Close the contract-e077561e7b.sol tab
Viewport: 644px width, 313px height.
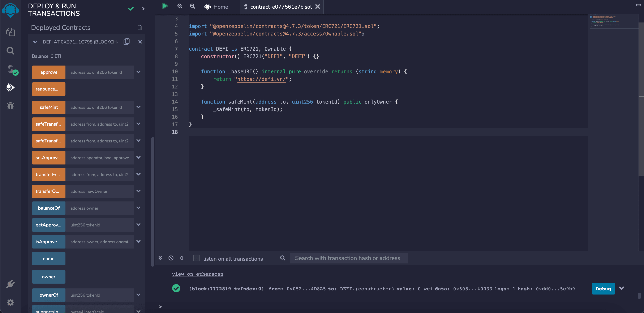click(x=318, y=7)
